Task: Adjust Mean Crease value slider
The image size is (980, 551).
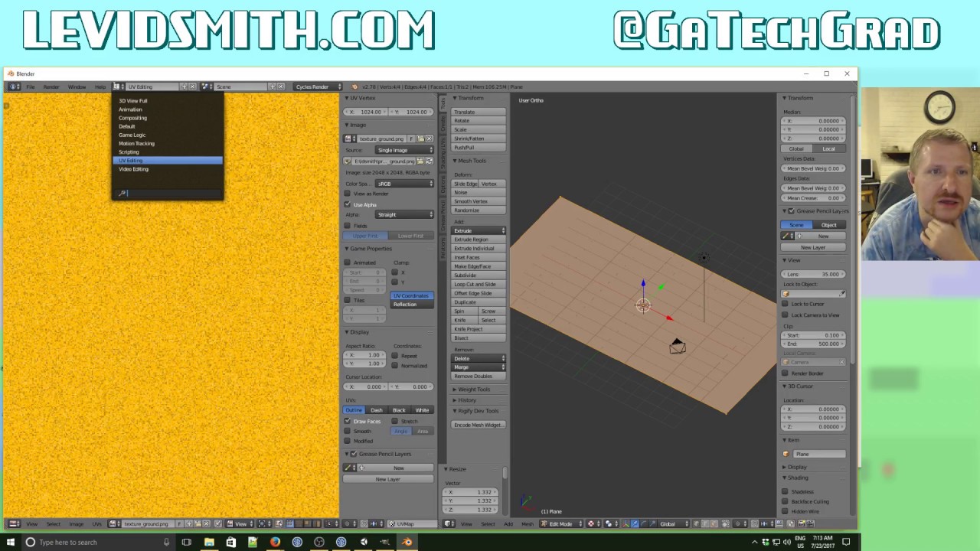Action: click(x=814, y=198)
